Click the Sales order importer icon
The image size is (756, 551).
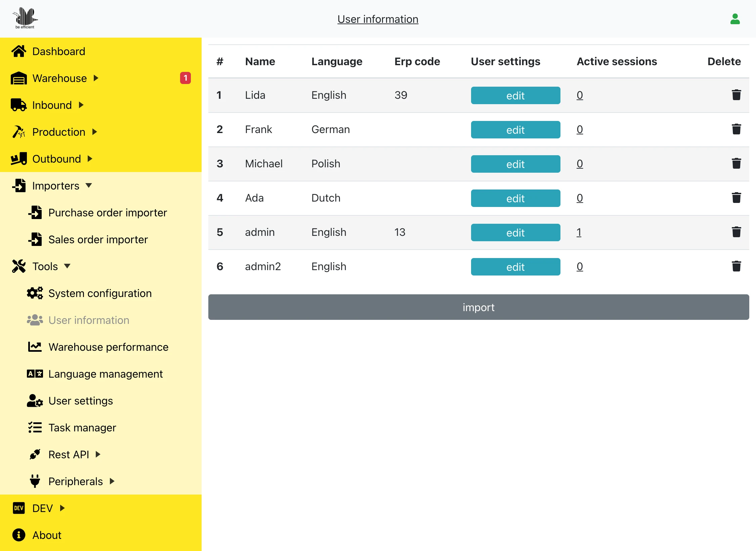pyautogui.click(x=35, y=239)
